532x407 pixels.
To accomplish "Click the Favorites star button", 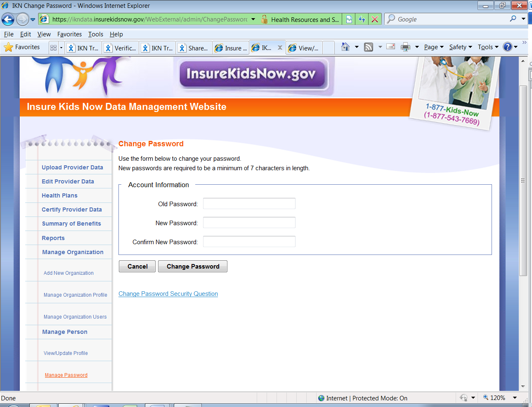I will 22,47.
